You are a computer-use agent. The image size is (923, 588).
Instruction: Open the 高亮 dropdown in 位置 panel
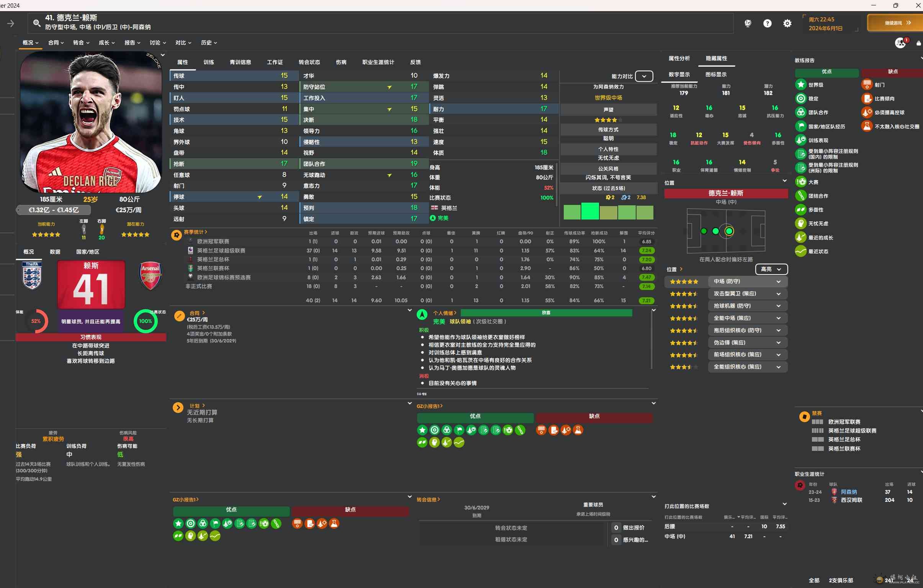pyautogui.click(x=771, y=269)
